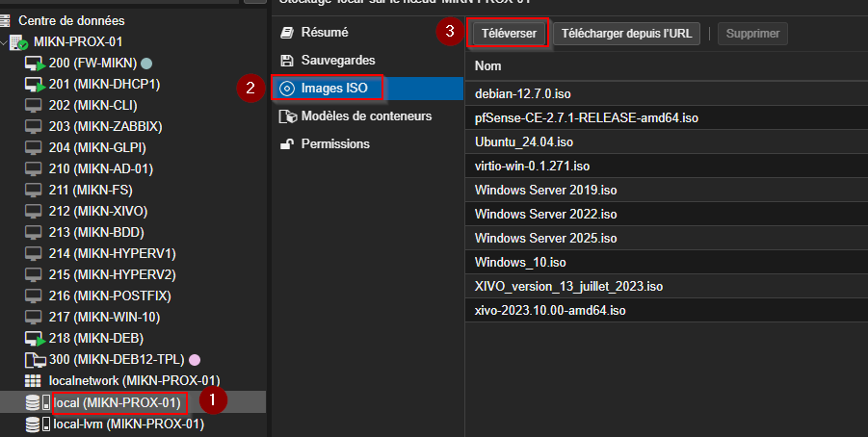Click the green tag dot on 200 (FW-MIKN)
The width and height of the screenshot is (868, 437).
click(146, 64)
